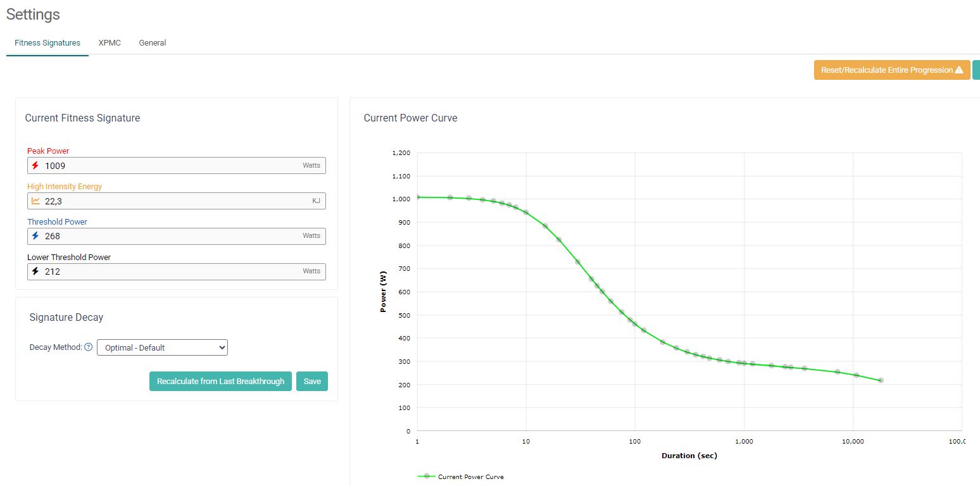The height and width of the screenshot is (486, 980).
Task: Click the 1-second data point on power curve
Action: click(417, 197)
